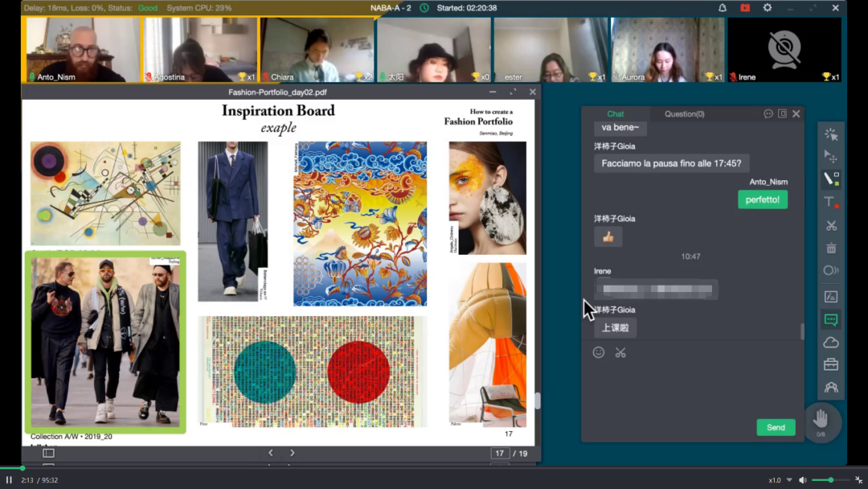Select the move/select arrow tool

point(831,157)
